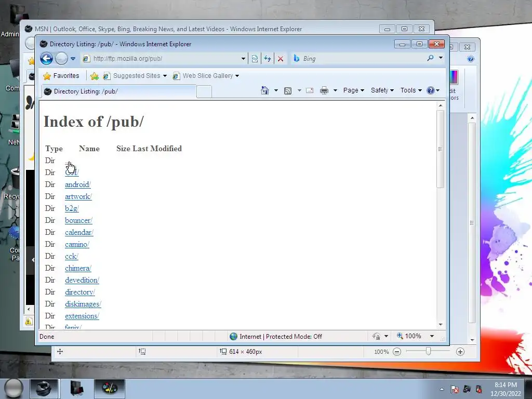Expand the Print dropdown arrow

point(335,90)
